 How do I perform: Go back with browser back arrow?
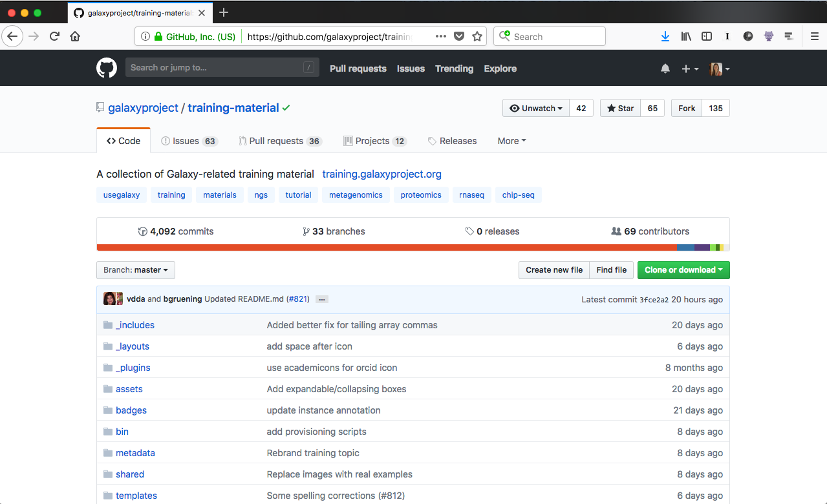(x=12, y=36)
